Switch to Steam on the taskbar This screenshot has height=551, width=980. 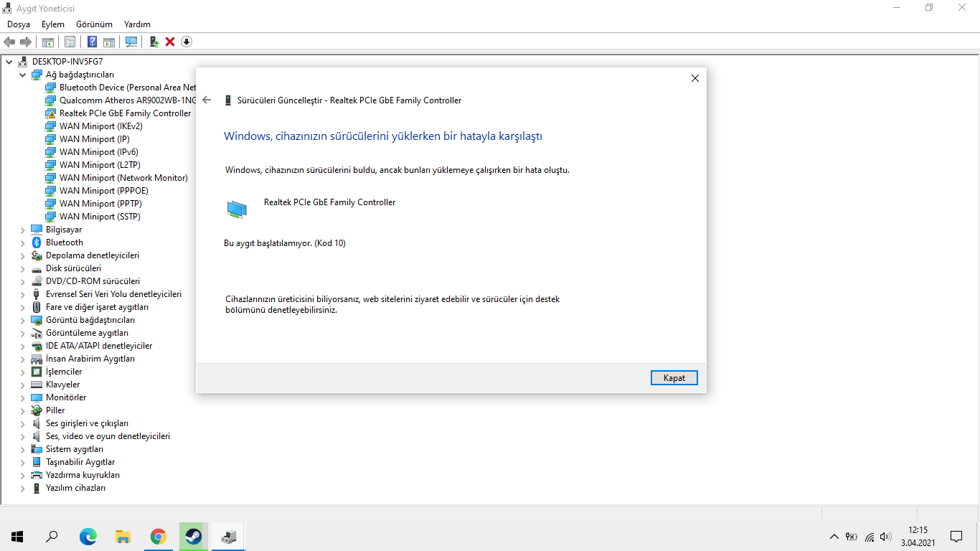coord(193,536)
